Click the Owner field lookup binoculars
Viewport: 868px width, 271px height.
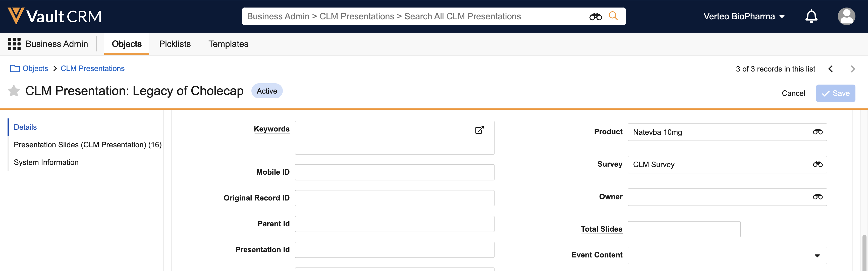tap(818, 197)
